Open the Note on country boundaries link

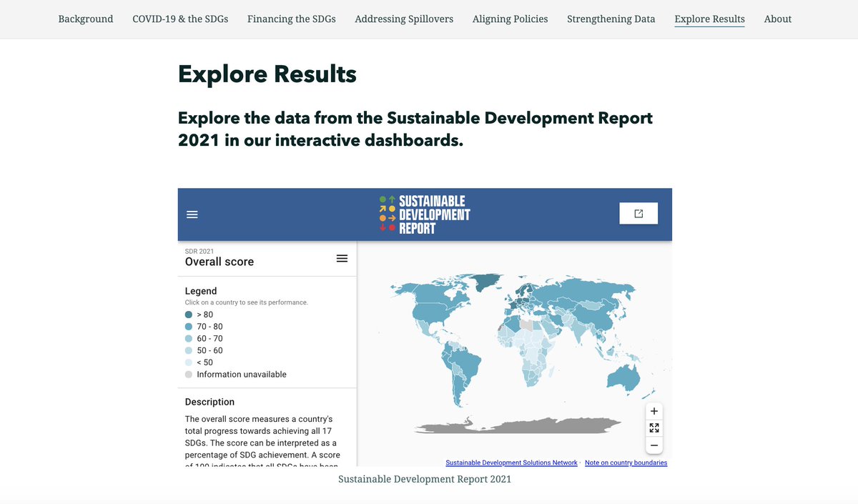click(x=626, y=463)
